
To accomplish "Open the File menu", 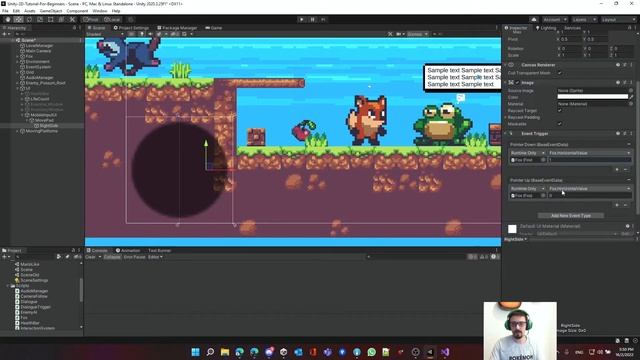I will [x=5, y=11].
